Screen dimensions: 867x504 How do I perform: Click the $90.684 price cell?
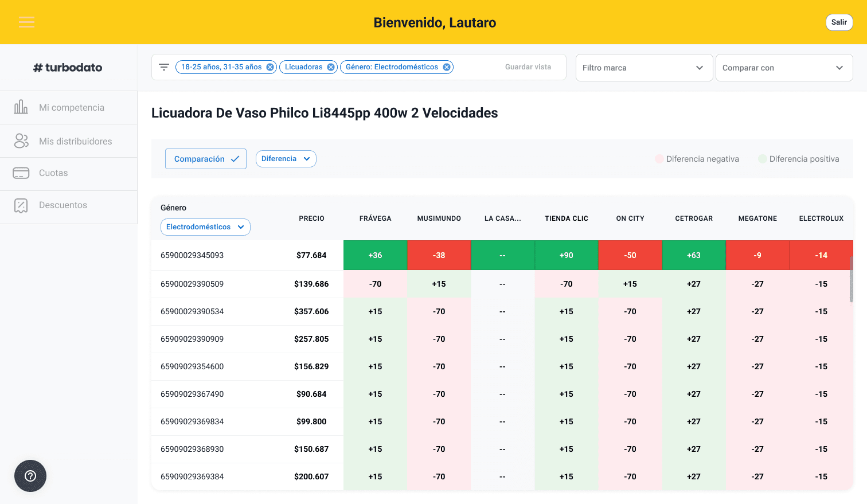point(311,394)
